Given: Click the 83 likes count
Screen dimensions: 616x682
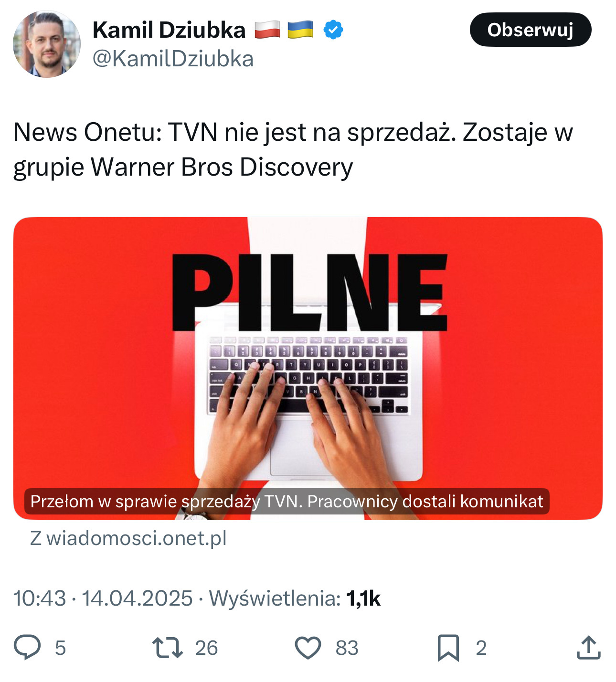Looking at the screenshot, I should pos(347,648).
